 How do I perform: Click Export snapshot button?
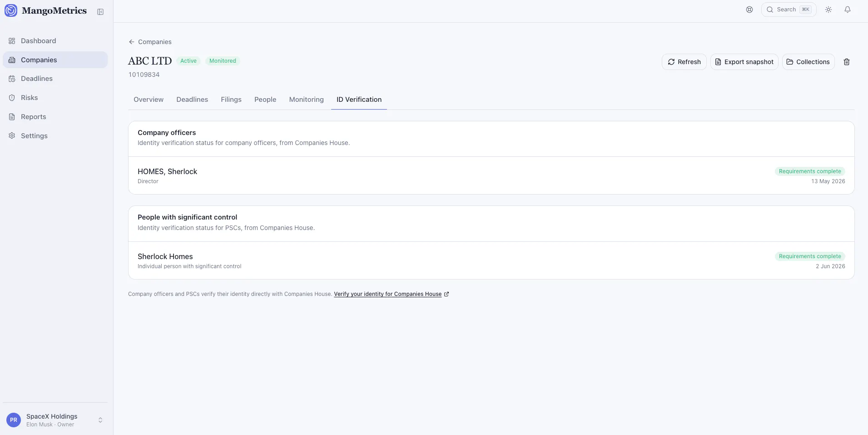click(744, 62)
